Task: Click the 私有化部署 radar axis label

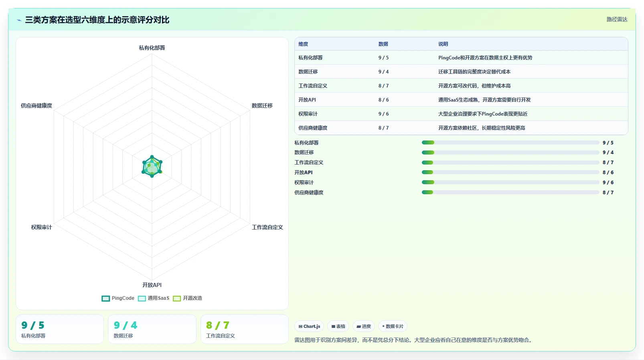Action: click(x=152, y=48)
